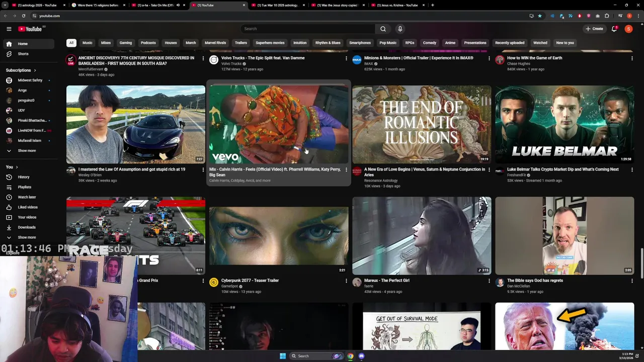
Task: Click the YouTube search input field
Action: (x=308, y=29)
